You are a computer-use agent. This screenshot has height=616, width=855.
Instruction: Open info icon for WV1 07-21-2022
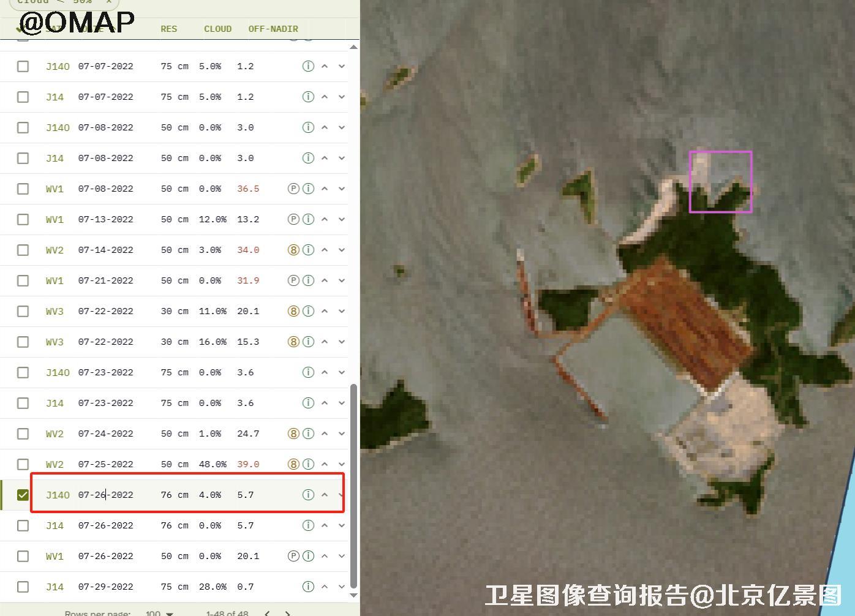(x=308, y=280)
